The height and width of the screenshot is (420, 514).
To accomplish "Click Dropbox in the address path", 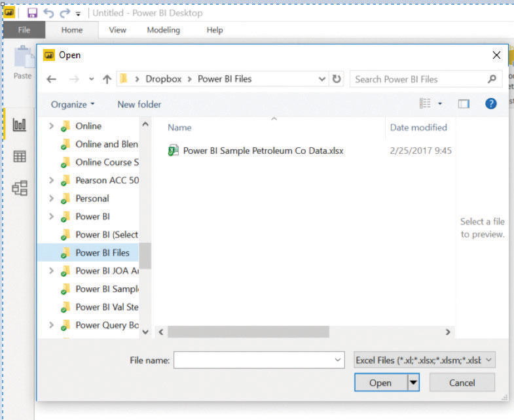I will [163, 79].
